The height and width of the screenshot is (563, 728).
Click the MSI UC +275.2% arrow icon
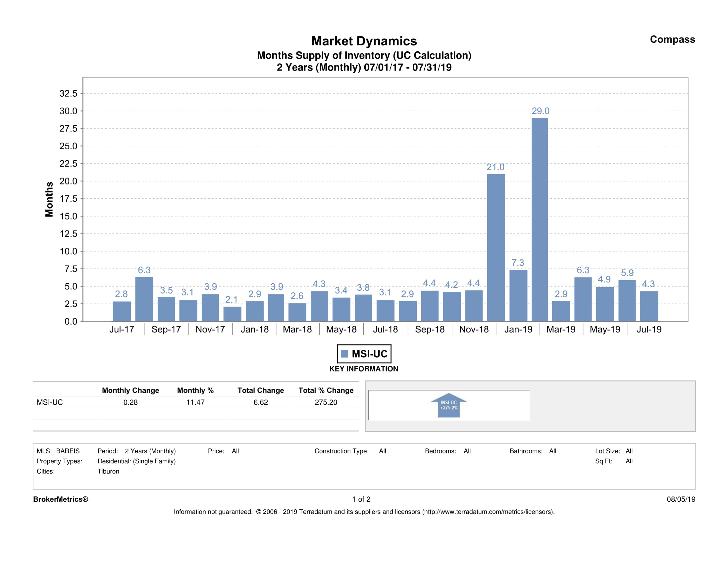tap(449, 405)
